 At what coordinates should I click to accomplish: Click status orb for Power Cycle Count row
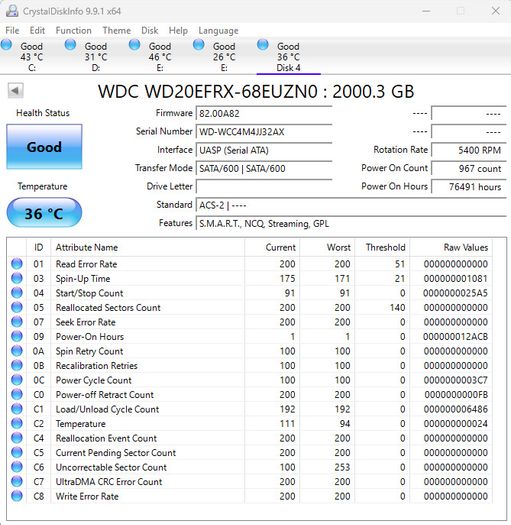17,380
